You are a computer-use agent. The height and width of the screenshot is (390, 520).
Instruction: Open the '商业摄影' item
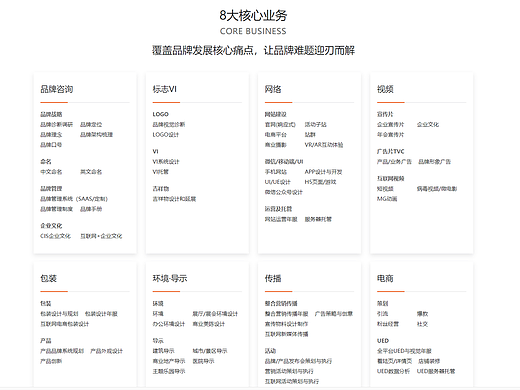pos(276,145)
